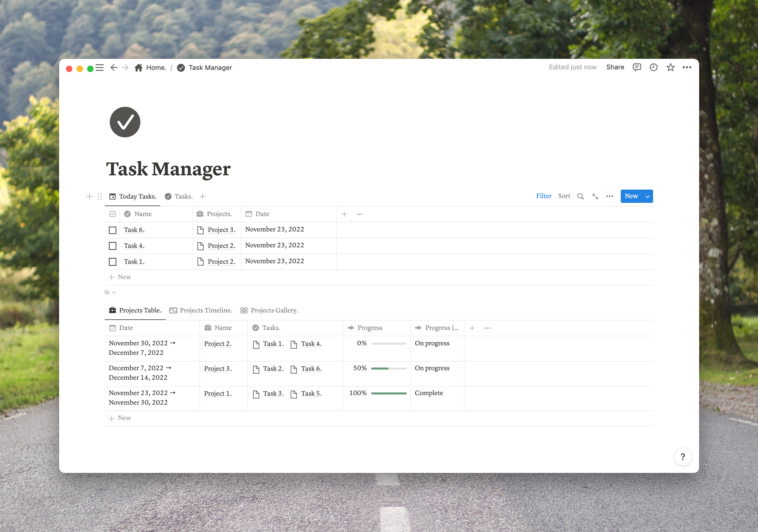Open the New button dropdown arrow
Image resolution: width=758 pixels, height=532 pixels.
click(648, 196)
